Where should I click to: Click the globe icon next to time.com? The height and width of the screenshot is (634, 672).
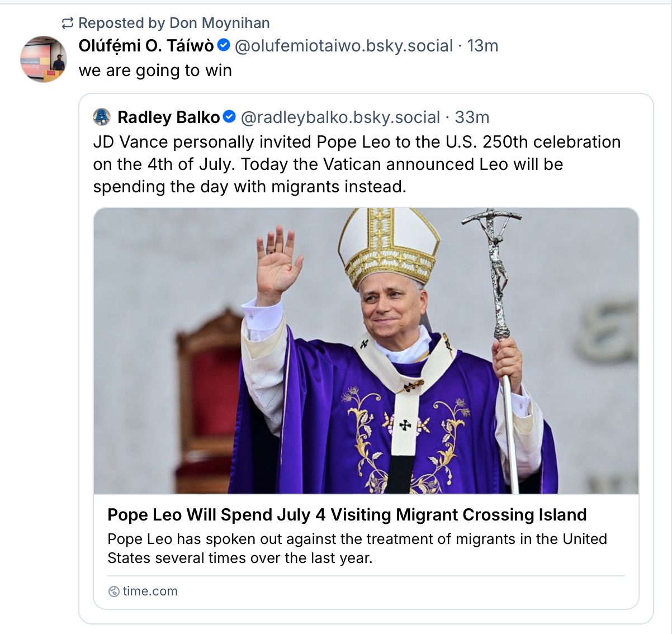[x=113, y=592]
